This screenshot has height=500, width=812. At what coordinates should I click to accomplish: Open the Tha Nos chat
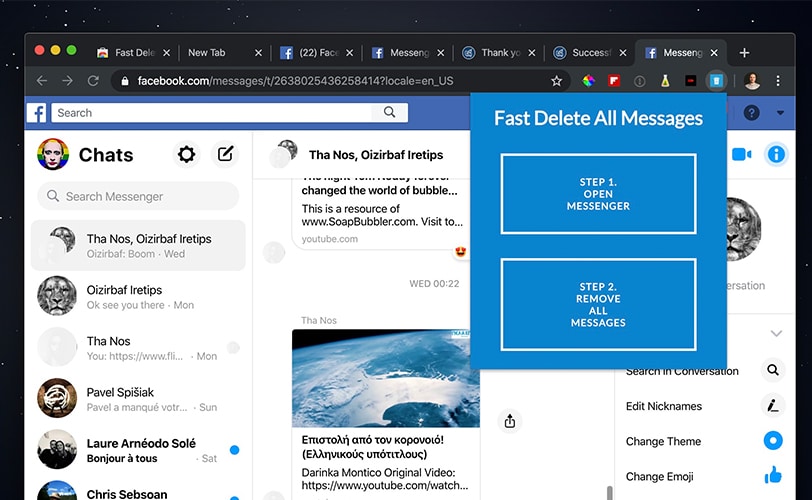click(x=138, y=348)
